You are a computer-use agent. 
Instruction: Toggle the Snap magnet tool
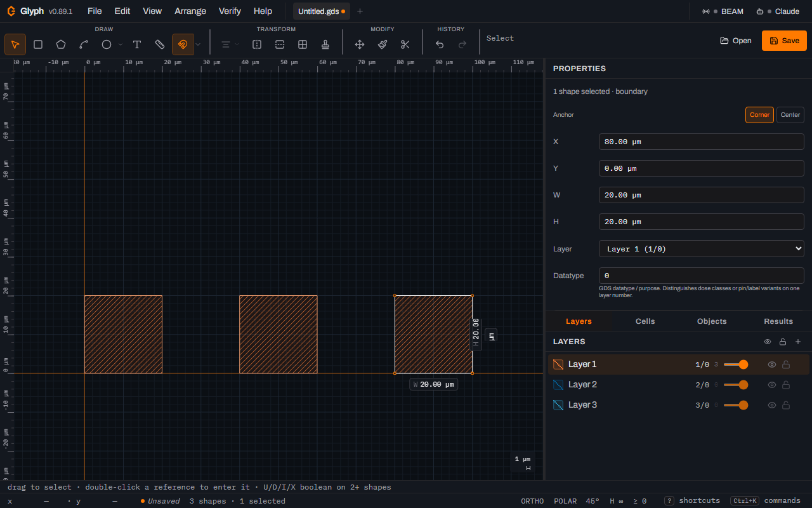coord(183,44)
